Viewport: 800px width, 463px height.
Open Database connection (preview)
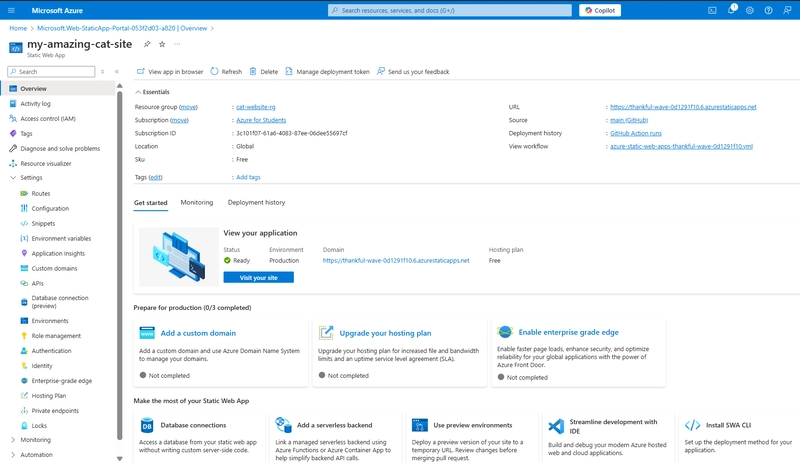(x=62, y=302)
